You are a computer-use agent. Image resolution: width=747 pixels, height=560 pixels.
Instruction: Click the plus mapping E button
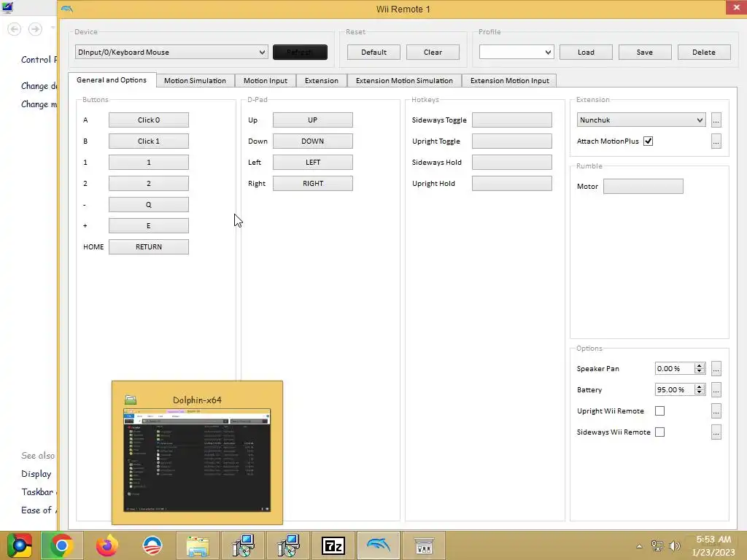click(149, 226)
